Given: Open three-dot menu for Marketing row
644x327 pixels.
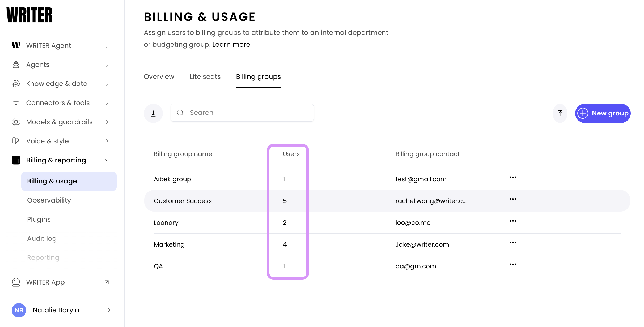Looking at the screenshot, I should click(513, 243).
